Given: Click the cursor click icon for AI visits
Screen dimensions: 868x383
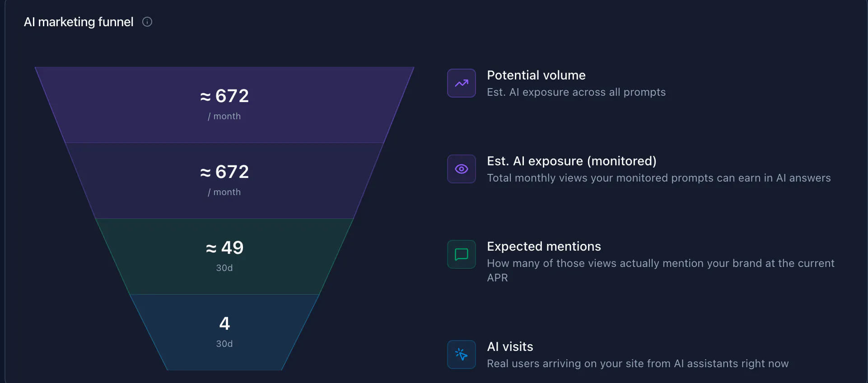Looking at the screenshot, I should tap(462, 355).
